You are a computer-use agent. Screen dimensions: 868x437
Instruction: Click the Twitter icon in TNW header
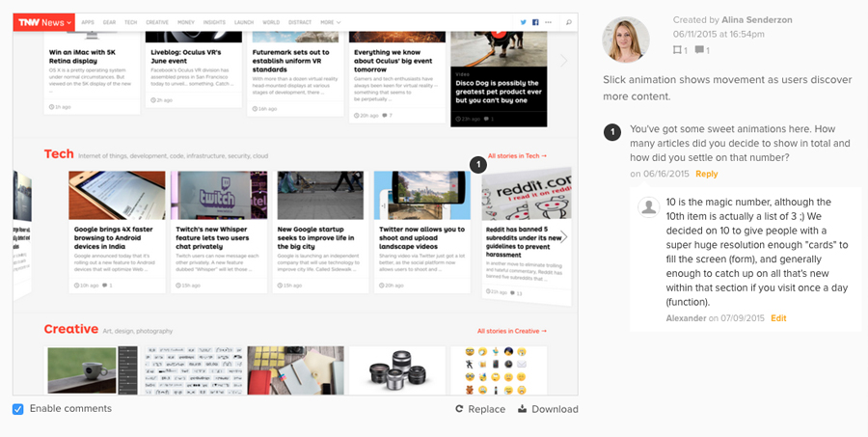tap(523, 22)
